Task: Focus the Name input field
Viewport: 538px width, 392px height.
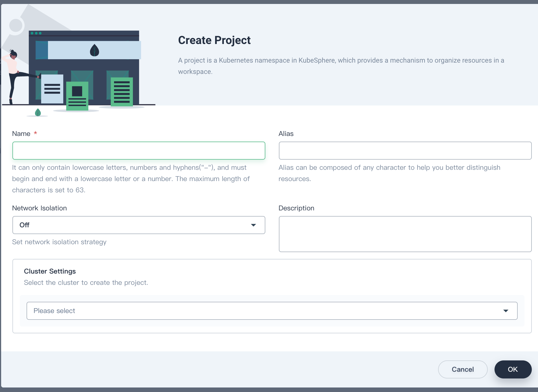Action: coord(138,151)
